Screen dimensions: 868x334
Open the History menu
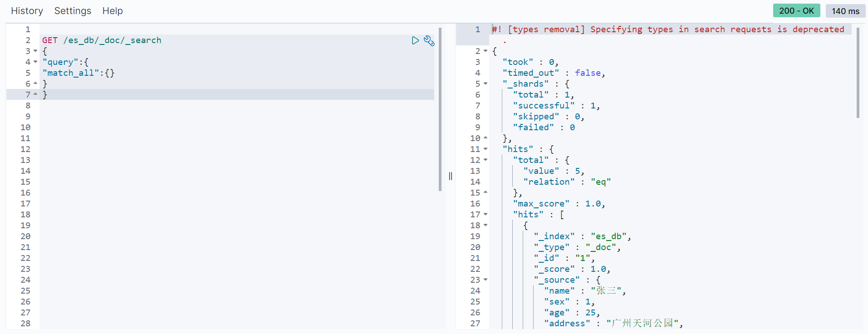tap(27, 11)
